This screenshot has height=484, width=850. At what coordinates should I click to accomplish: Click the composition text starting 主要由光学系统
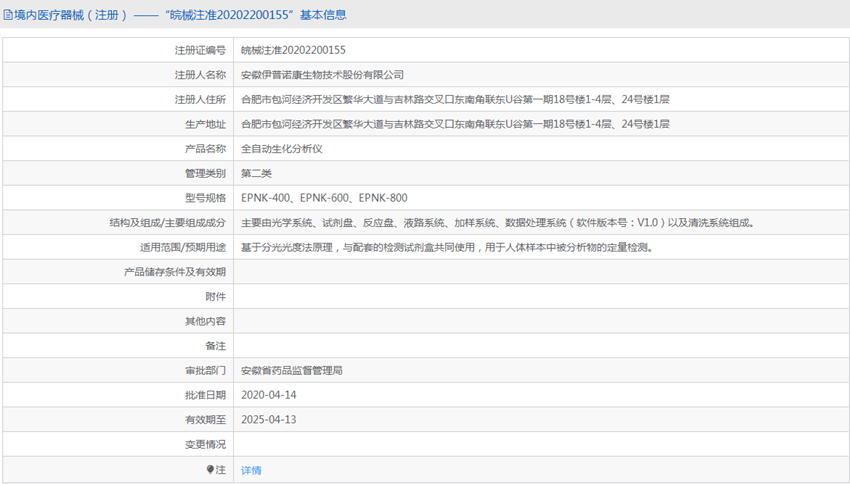point(498,223)
